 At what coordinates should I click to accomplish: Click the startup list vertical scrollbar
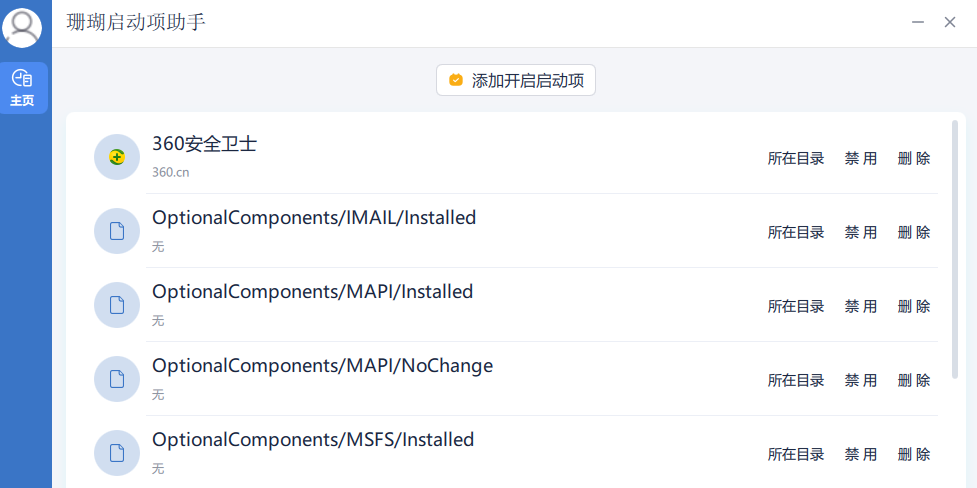coord(955,249)
